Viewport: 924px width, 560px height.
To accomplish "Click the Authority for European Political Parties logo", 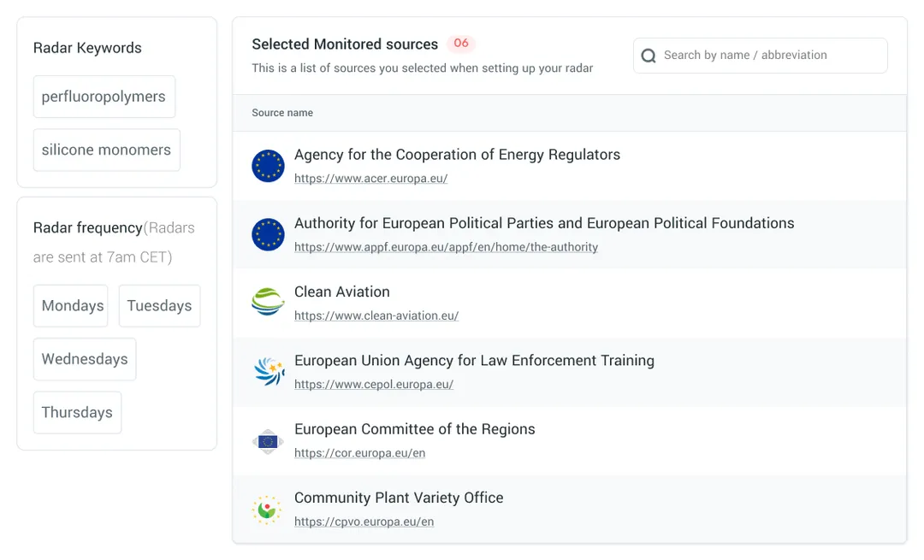I will coord(268,234).
